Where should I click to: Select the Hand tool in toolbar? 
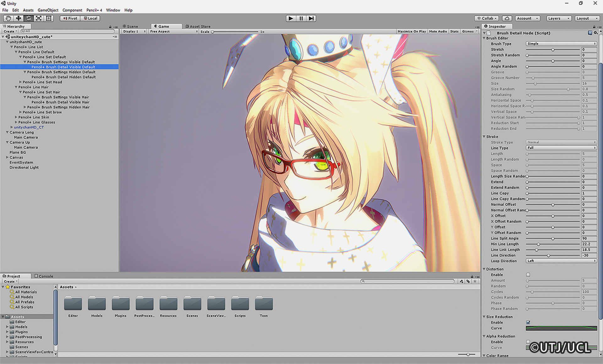[8, 18]
